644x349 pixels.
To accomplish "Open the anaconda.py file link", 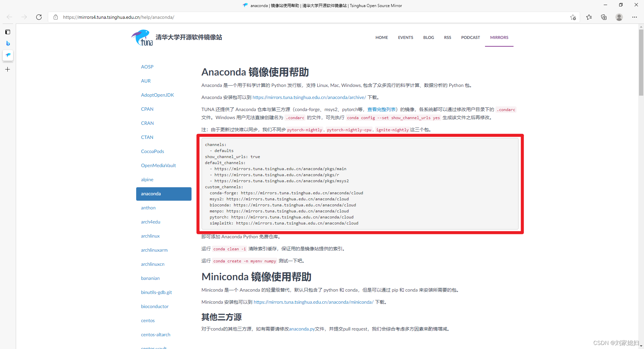I will point(302,329).
